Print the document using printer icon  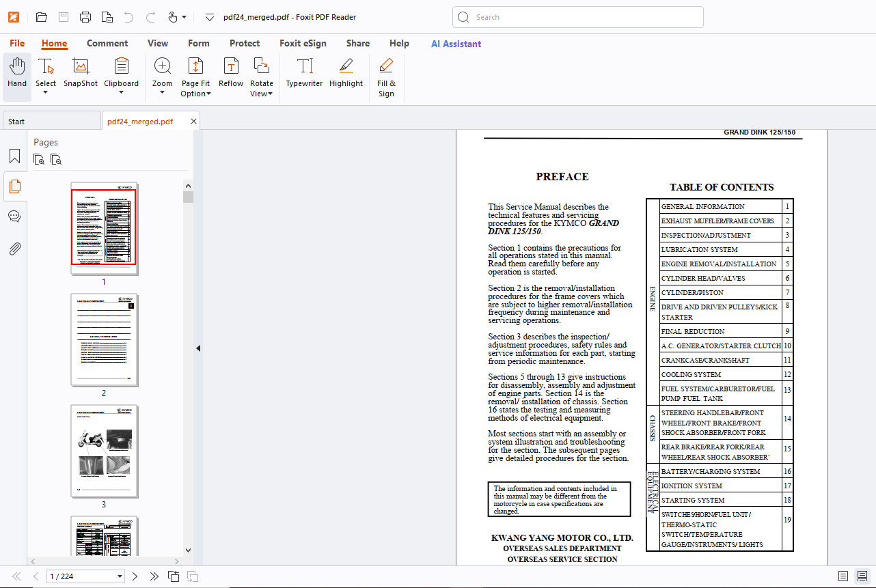tap(85, 17)
